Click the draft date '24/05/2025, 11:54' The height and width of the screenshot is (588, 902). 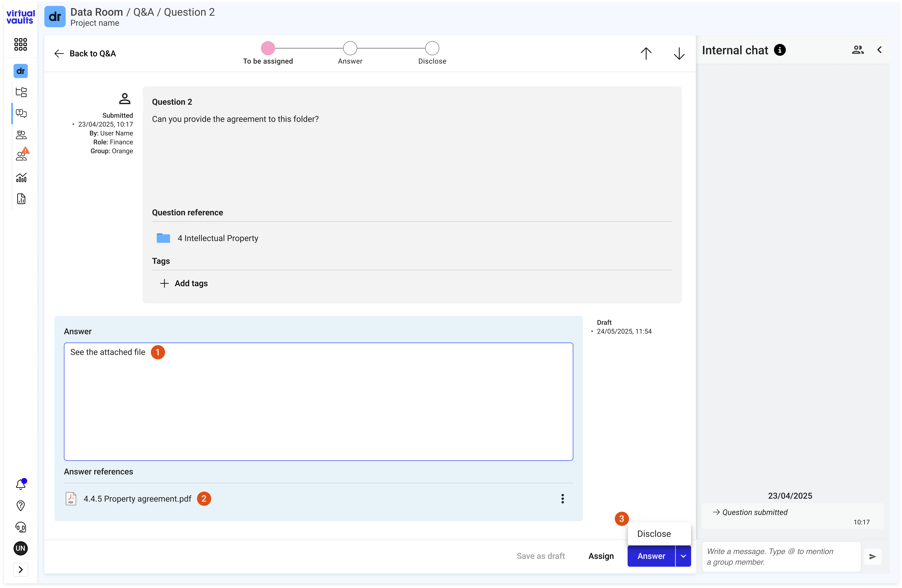pos(624,332)
